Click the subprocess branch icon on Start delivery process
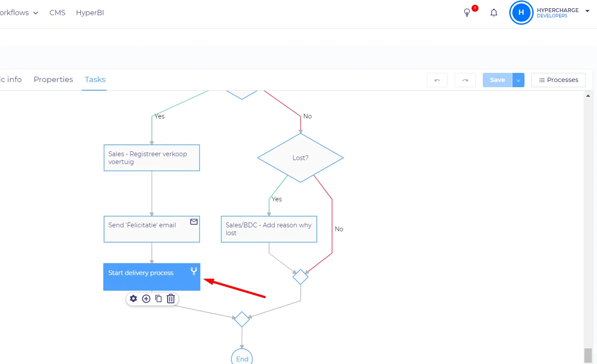 [x=194, y=272]
